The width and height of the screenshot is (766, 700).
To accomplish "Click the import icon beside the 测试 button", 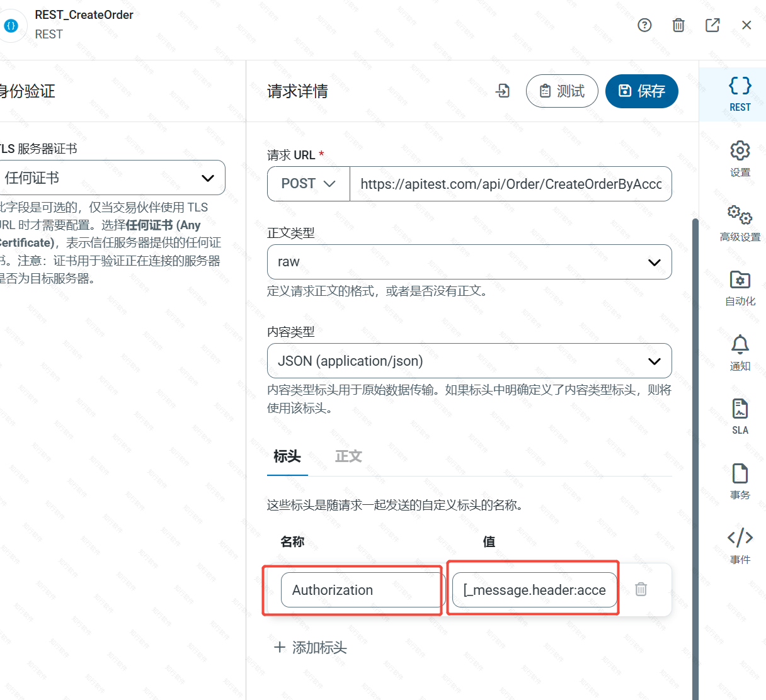I will click(x=503, y=91).
